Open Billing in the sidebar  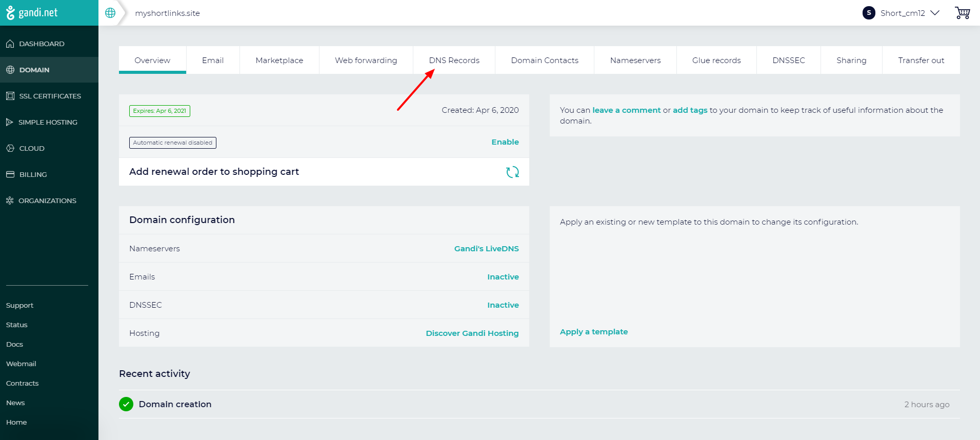49,174
